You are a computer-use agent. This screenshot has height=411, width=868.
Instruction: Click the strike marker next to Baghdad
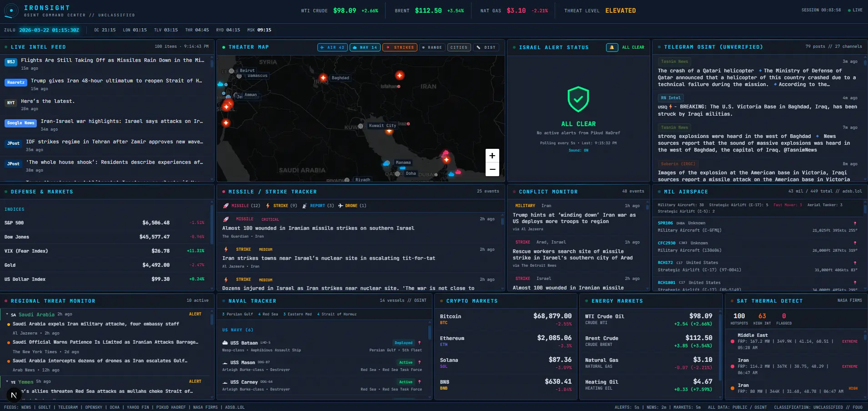pos(323,78)
